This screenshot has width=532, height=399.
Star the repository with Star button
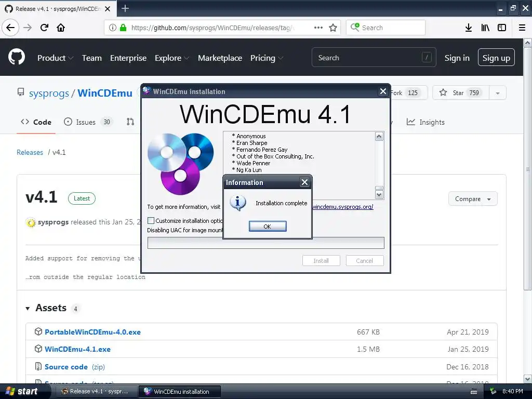(461, 92)
